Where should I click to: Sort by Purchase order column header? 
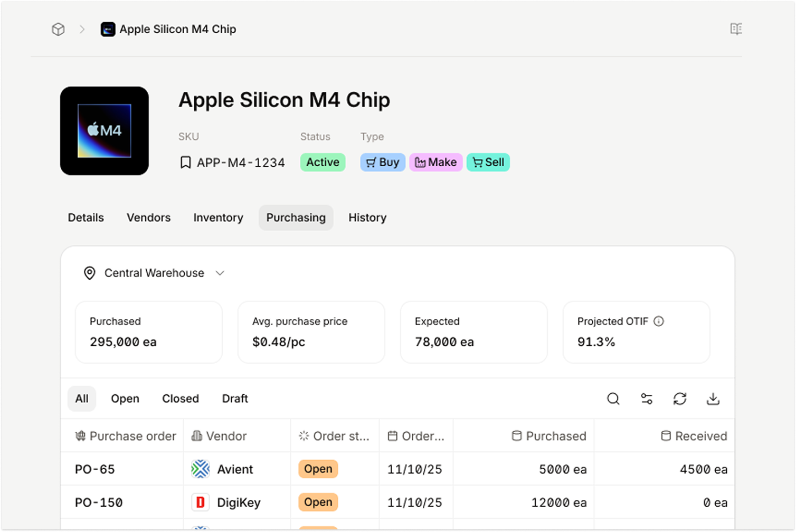click(x=122, y=436)
